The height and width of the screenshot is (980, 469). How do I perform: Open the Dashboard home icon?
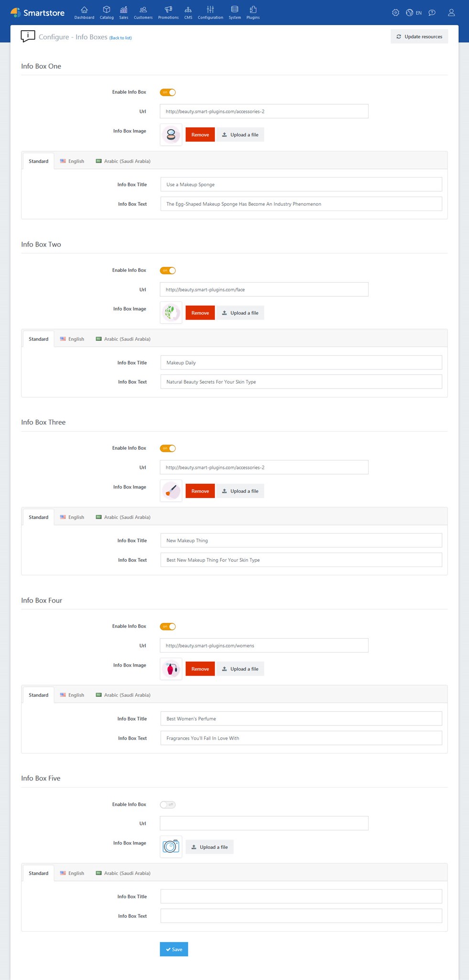pos(84,10)
